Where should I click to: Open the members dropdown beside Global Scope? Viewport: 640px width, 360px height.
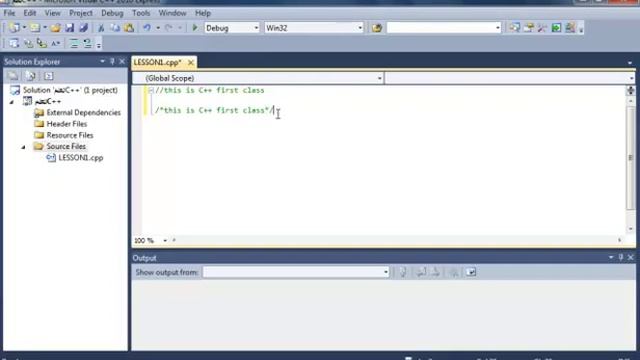(631, 78)
